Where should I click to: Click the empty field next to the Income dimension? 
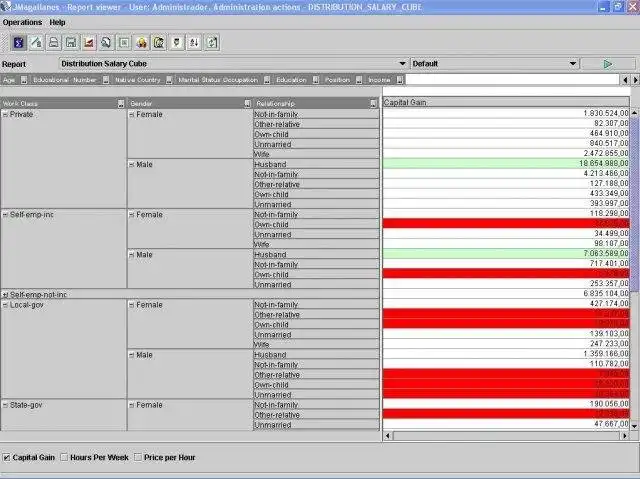(x=512, y=80)
